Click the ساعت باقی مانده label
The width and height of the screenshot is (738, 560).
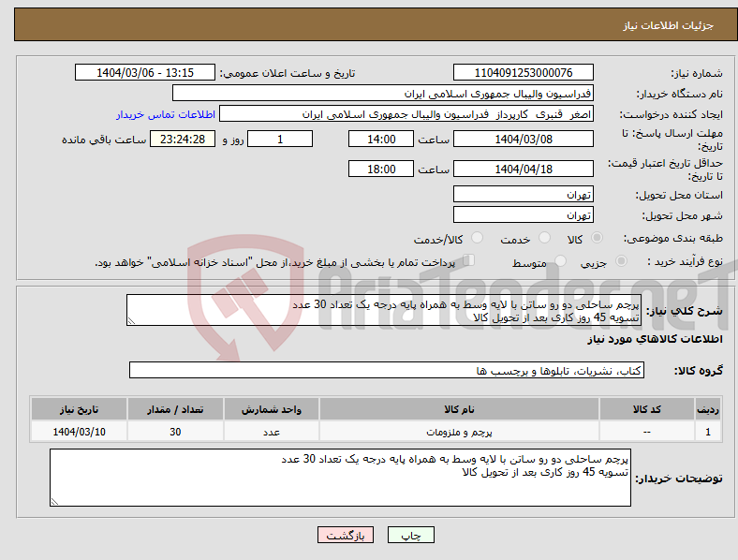click(104, 140)
